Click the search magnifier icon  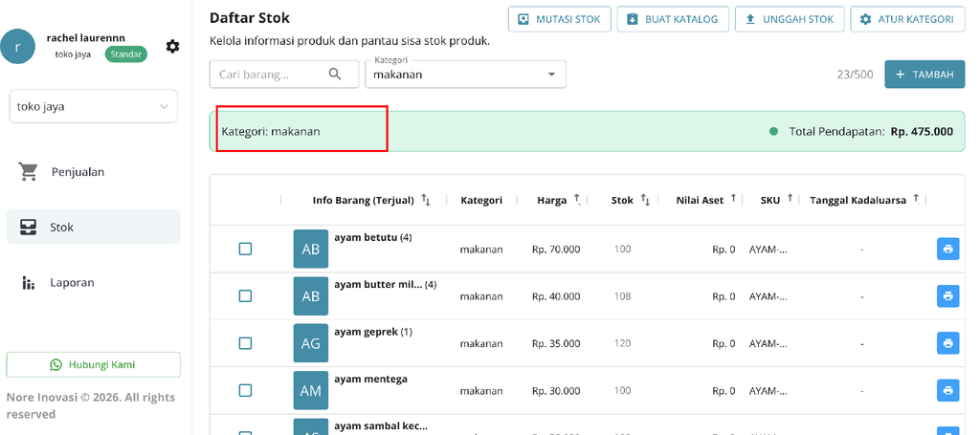335,75
